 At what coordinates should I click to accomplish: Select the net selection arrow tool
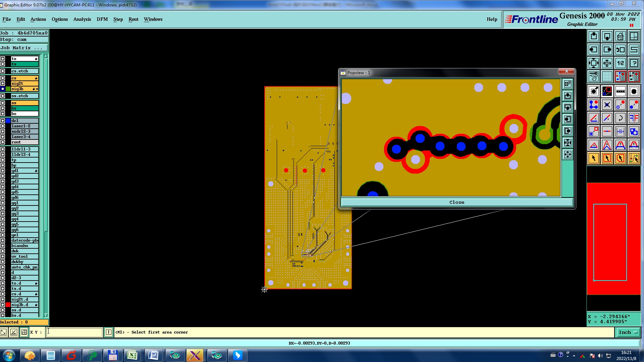[634, 158]
